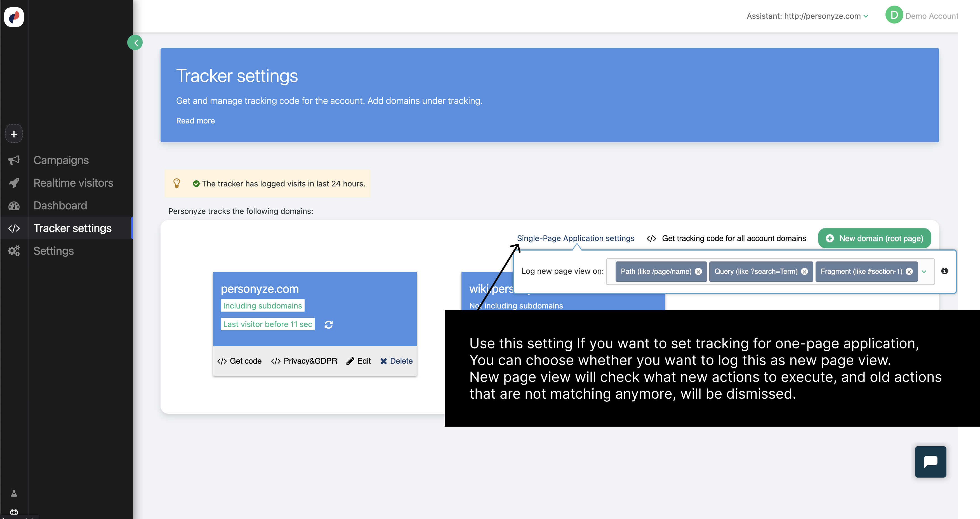Screen dimensions: 980x519
Task: Click the flask icon at sidebar bottom
Action: [14, 494]
